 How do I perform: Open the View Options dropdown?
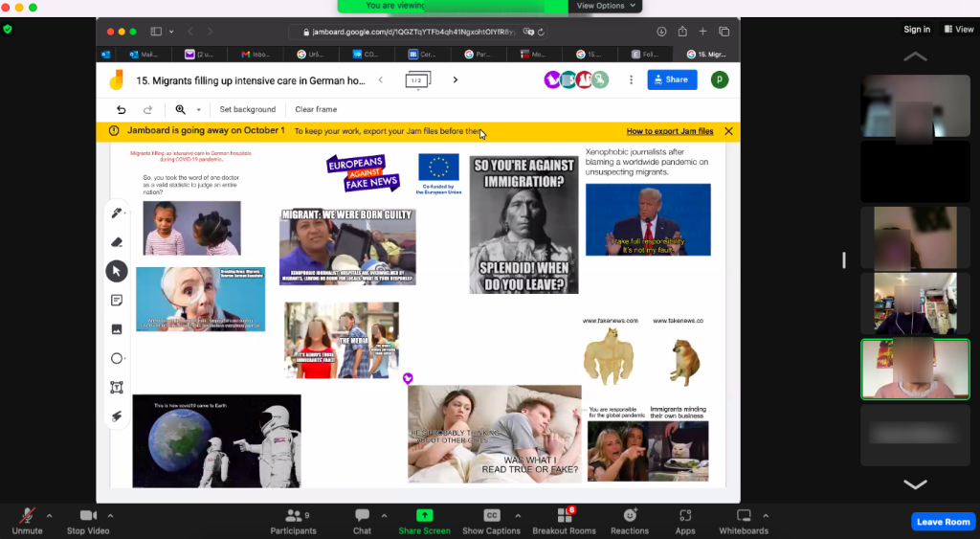(605, 6)
